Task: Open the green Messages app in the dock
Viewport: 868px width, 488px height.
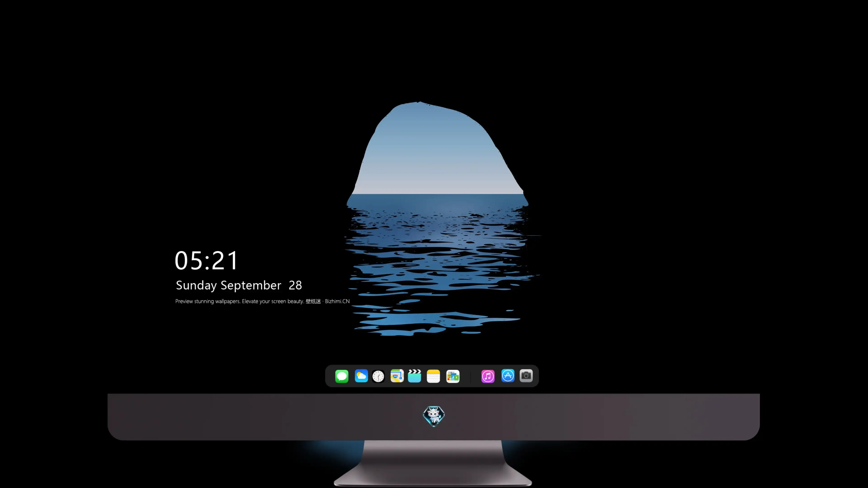Action: pyautogui.click(x=342, y=376)
